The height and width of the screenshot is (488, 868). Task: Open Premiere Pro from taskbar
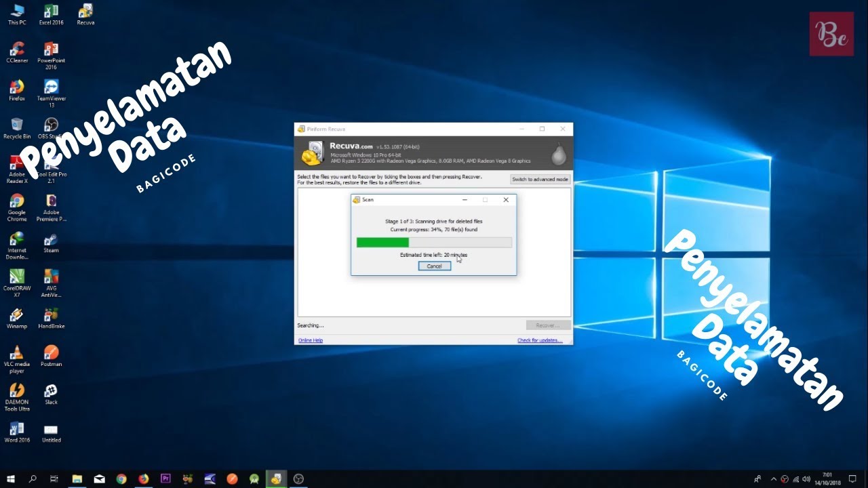(x=165, y=479)
